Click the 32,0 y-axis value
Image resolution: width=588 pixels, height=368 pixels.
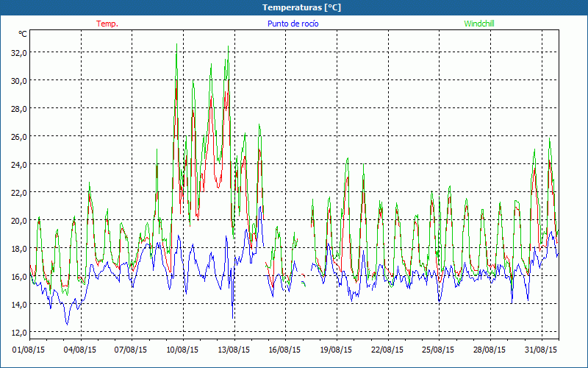coord(19,53)
